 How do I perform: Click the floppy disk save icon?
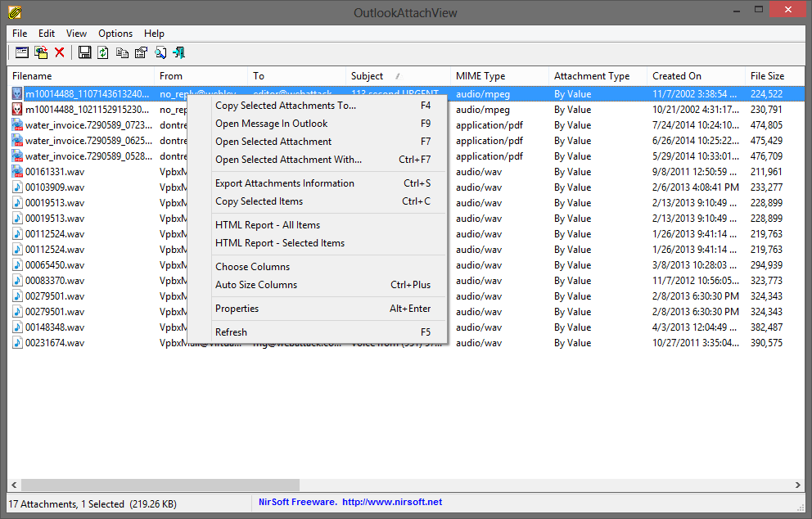84,53
